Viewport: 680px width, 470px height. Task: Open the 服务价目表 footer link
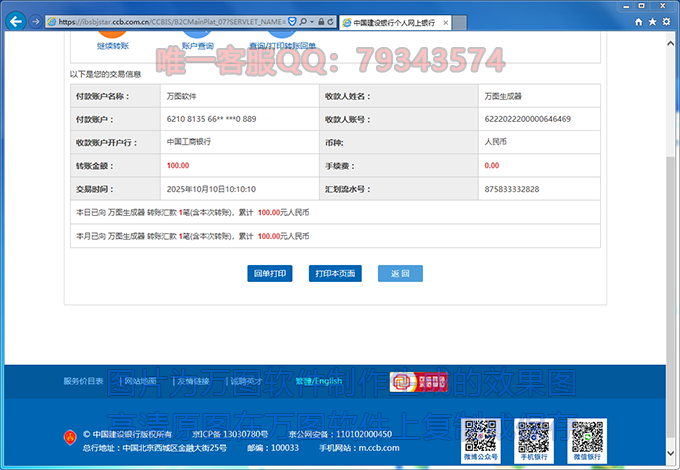(83, 381)
